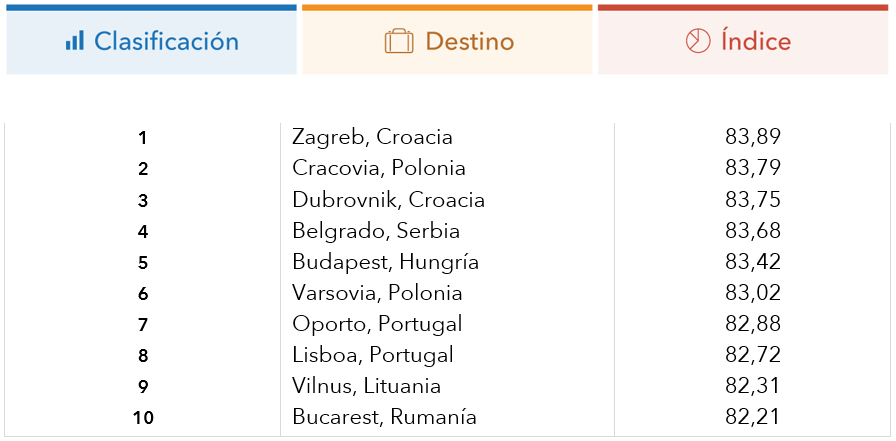Select Bucarest, Rumanía destination
Image resolution: width=896 pixels, height=441 pixels.
pos(384,417)
